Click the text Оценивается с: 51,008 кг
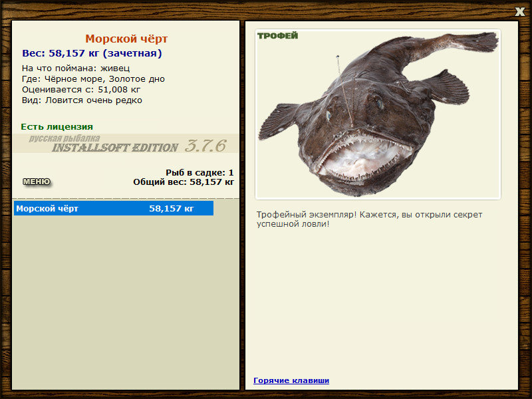Screen dimensions: 532x399 81,90
